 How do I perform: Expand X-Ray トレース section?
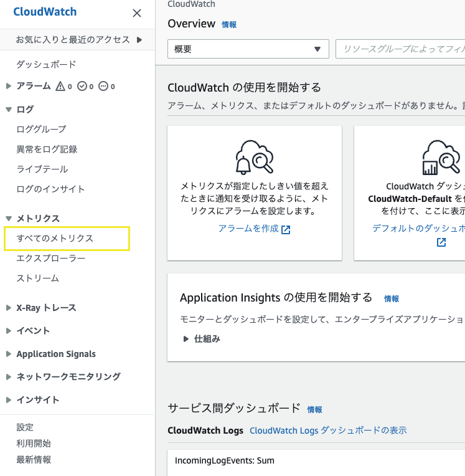[x=9, y=308]
